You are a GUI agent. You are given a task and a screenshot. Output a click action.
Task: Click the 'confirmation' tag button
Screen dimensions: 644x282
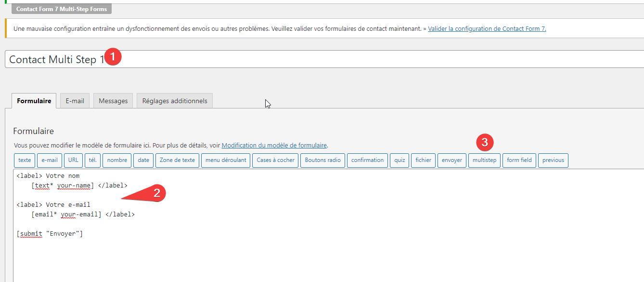367,160
